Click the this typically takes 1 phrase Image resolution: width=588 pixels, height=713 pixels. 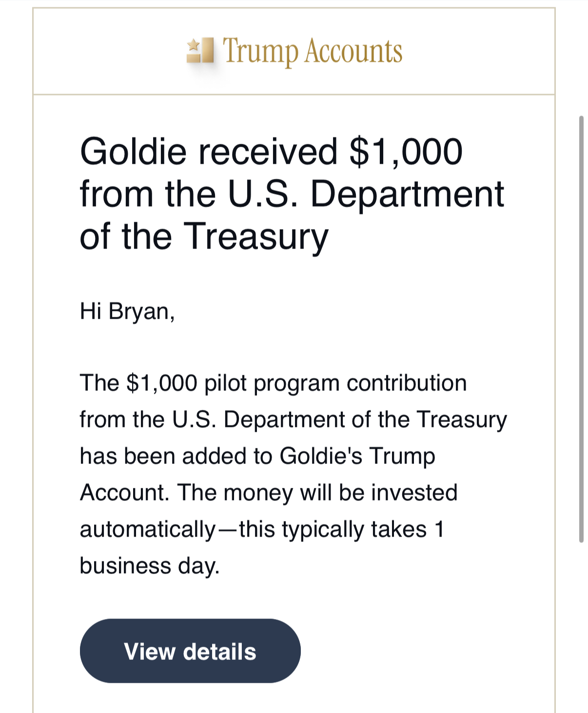coord(342,530)
